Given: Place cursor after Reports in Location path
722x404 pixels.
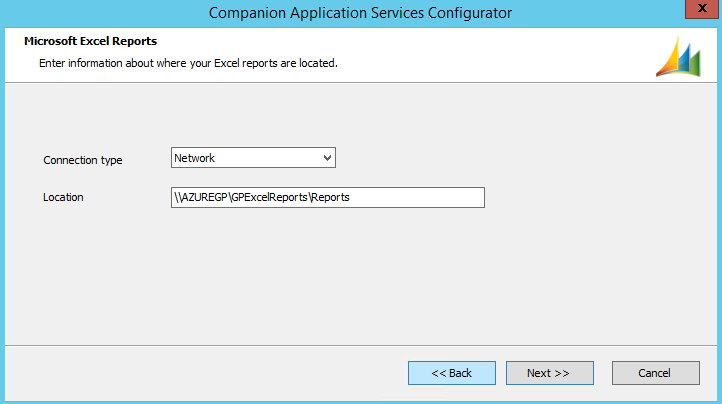Looking at the screenshot, I should (351, 197).
